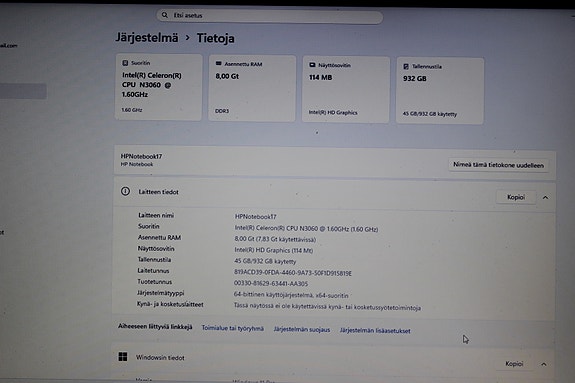Click the Suoritin processor card icon
575x383 pixels.
click(125, 63)
